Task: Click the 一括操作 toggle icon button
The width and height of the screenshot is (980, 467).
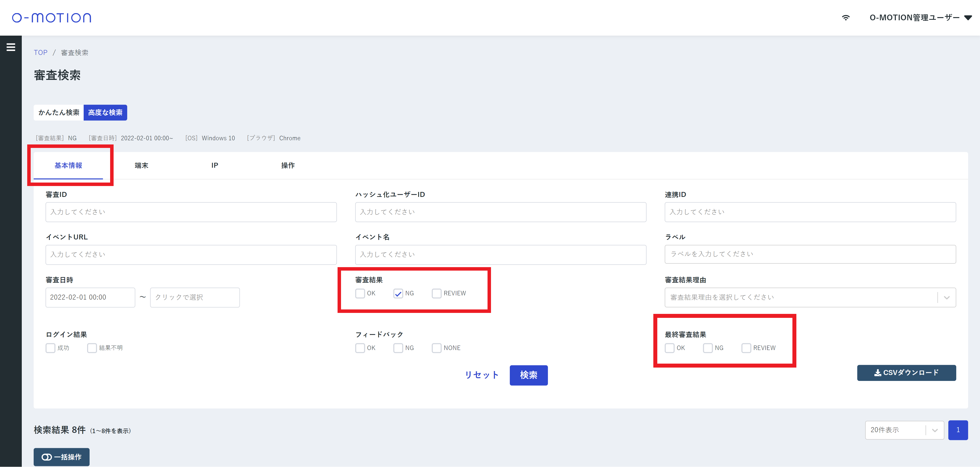Action: click(x=62, y=457)
